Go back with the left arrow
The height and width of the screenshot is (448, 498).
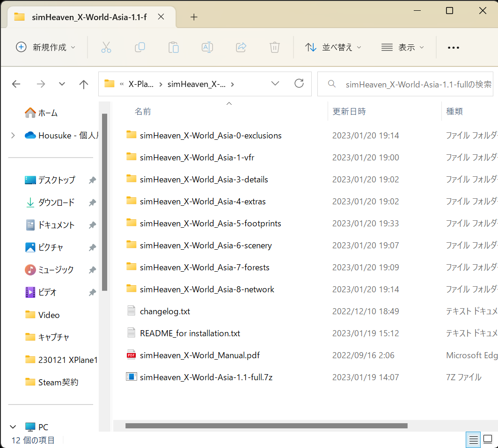(x=16, y=84)
